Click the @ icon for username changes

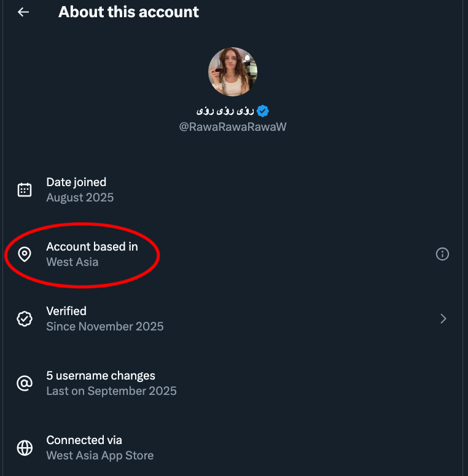click(25, 383)
